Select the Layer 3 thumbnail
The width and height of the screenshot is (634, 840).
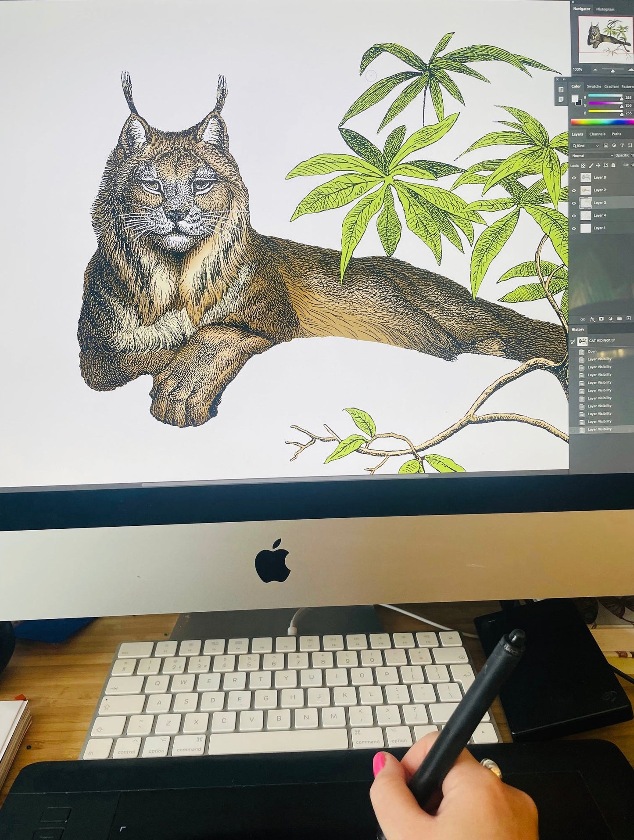click(x=585, y=203)
